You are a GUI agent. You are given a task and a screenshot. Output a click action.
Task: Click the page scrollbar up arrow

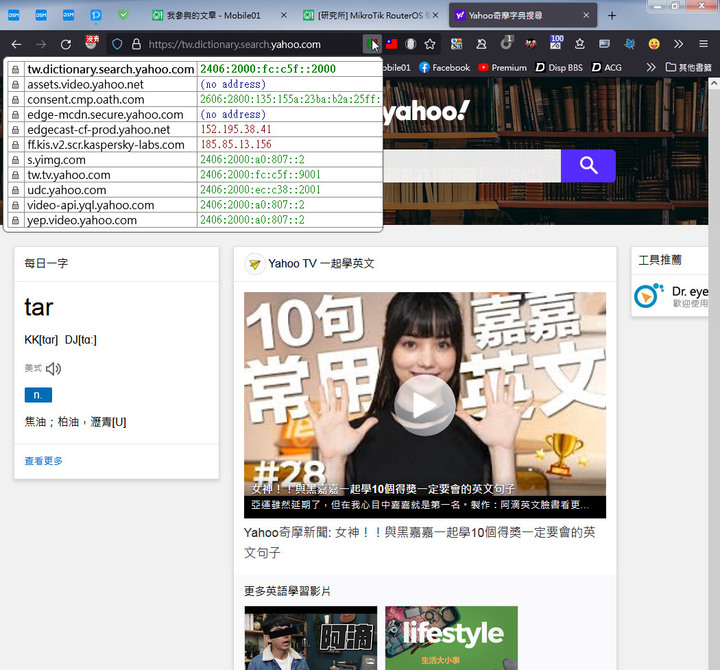714,83
